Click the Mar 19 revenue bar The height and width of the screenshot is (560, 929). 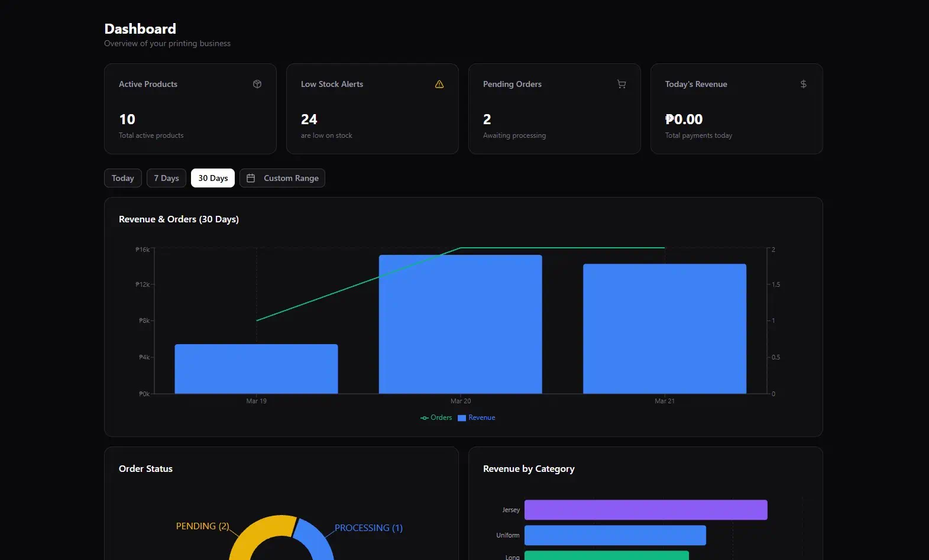click(256, 369)
